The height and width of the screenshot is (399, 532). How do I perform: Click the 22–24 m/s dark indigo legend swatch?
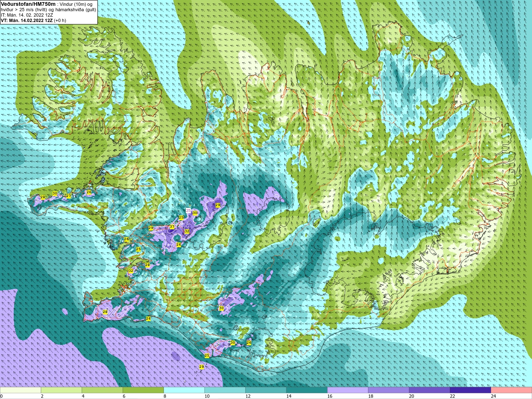[470, 390]
